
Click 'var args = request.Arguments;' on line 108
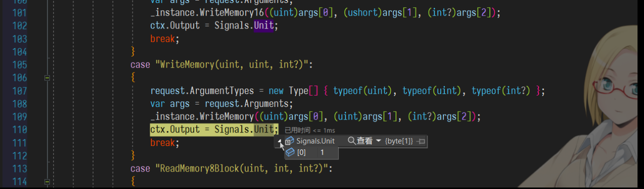[x=222, y=104]
